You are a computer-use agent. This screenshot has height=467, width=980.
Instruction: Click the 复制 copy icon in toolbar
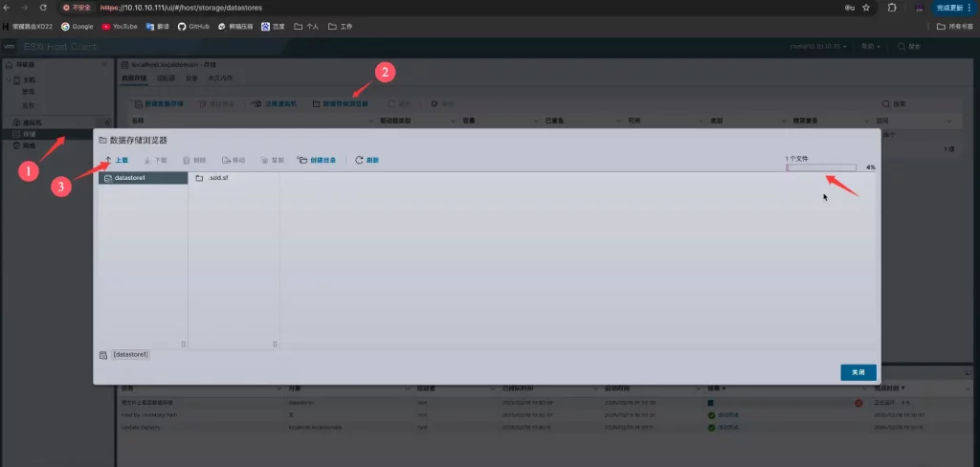coord(272,160)
